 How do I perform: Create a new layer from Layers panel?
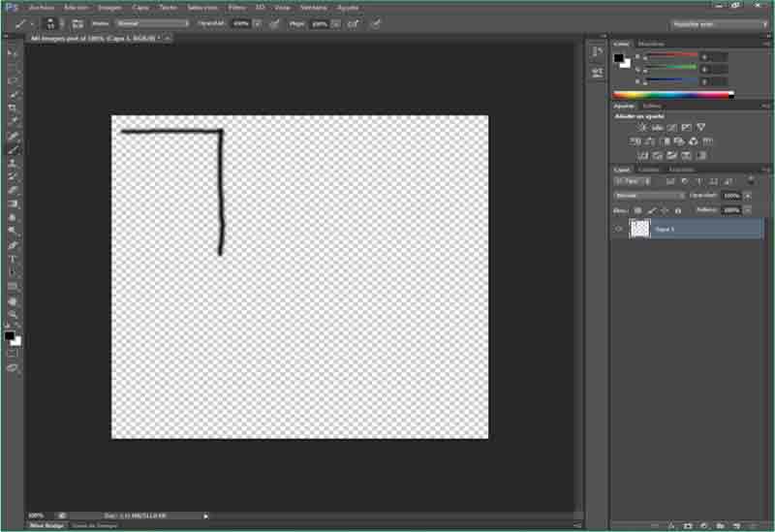pos(736,525)
